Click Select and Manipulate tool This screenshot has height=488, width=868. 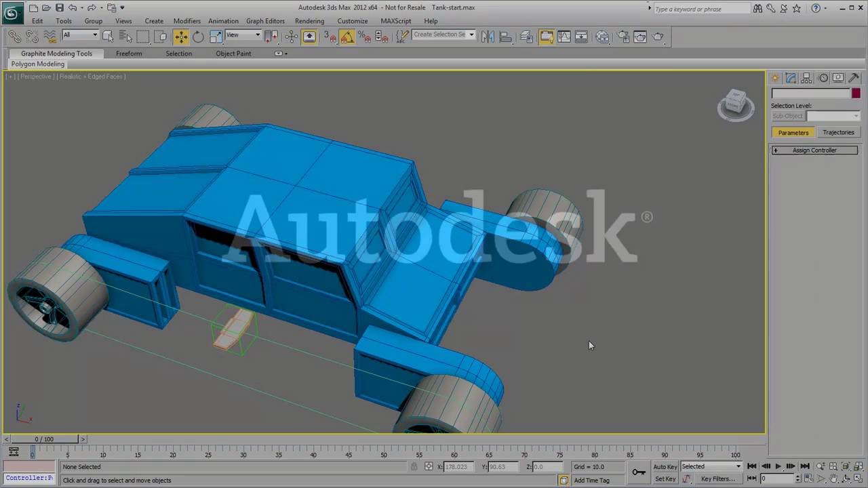click(x=292, y=37)
